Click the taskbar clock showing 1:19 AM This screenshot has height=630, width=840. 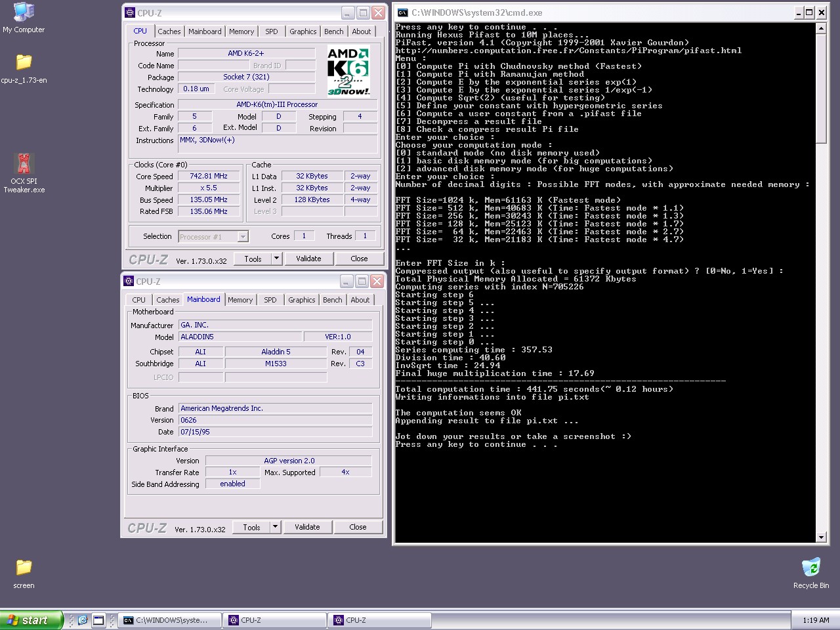[816, 620]
